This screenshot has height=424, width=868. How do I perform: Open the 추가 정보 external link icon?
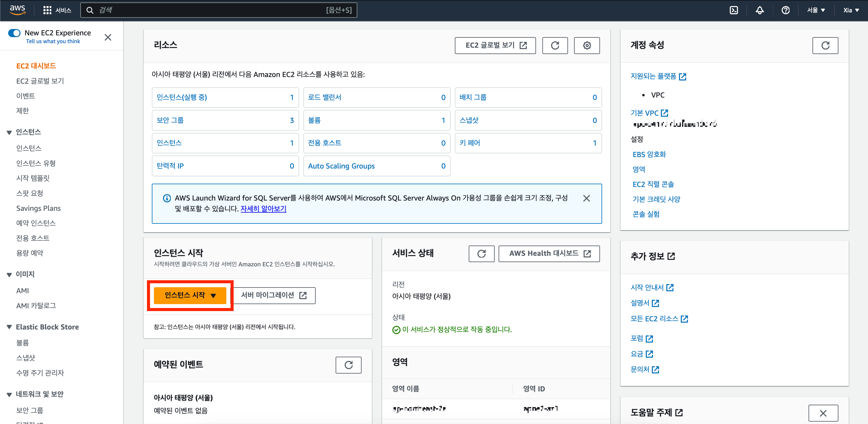(671, 256)
